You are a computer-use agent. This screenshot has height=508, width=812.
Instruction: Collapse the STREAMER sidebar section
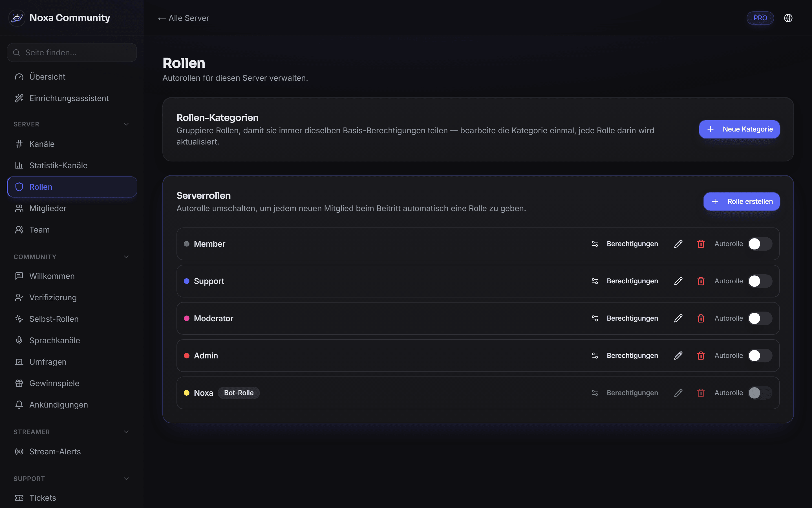point(126,432)
